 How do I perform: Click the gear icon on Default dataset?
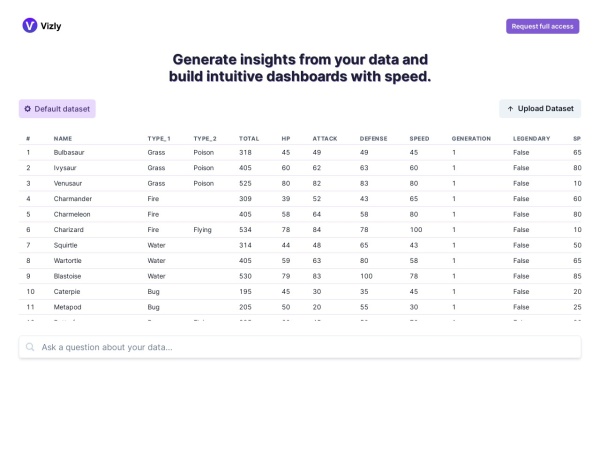click(28, 109)
